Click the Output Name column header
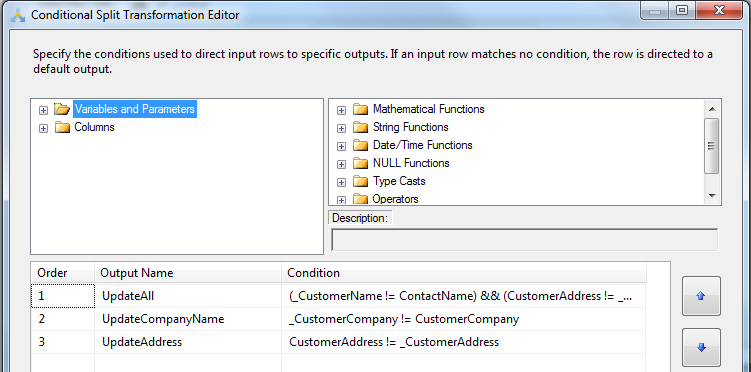This screenshot has height=372, width=751. [x=188, y=273]
